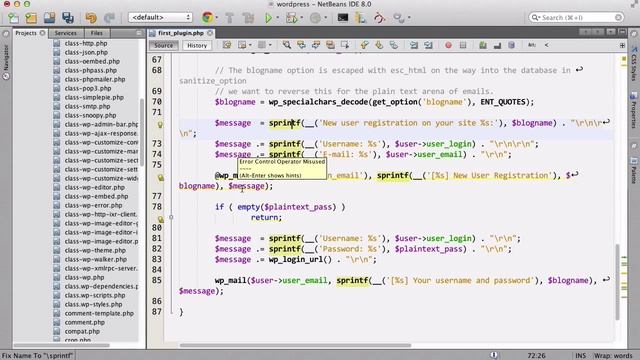Click the Shift Line Left icon
Viewport: 640px width, 360px height.
pyautogui.click(x=414, y=45)
